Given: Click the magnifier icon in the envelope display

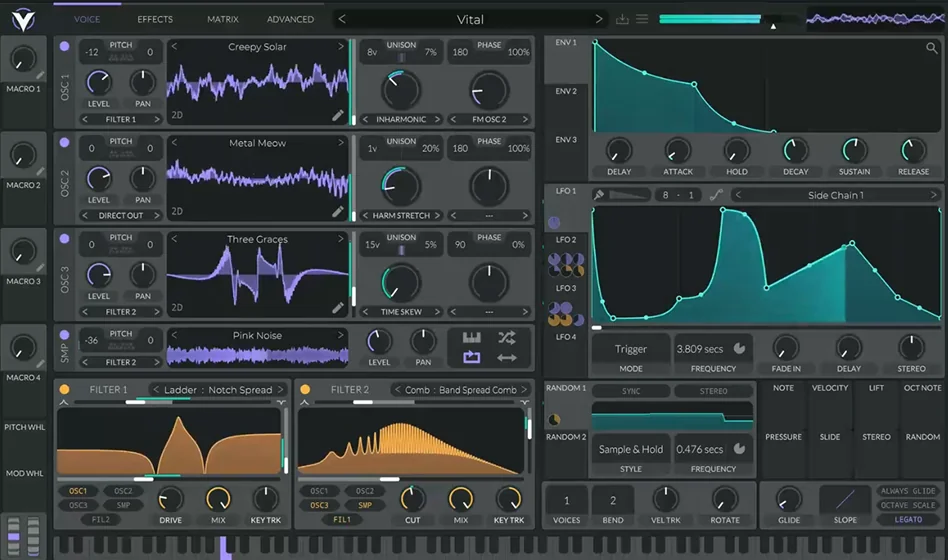Looking at the screenshot, I should click(x=932, y=48).
